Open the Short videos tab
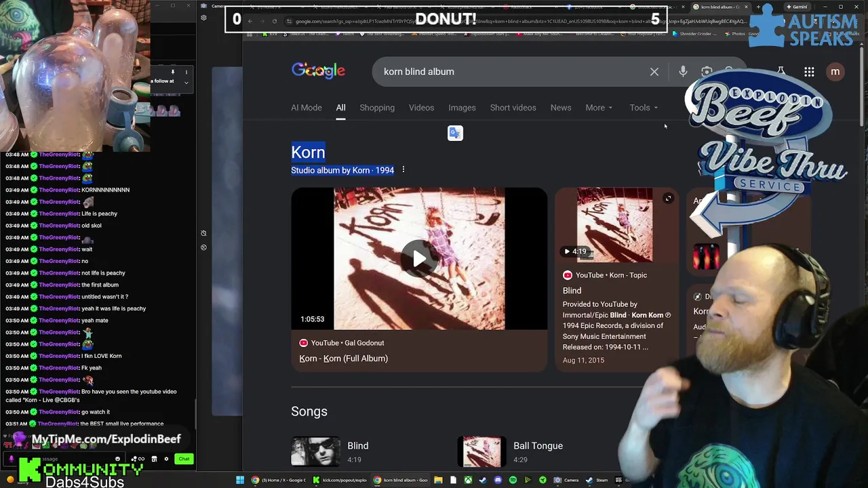 coord(513,108)
